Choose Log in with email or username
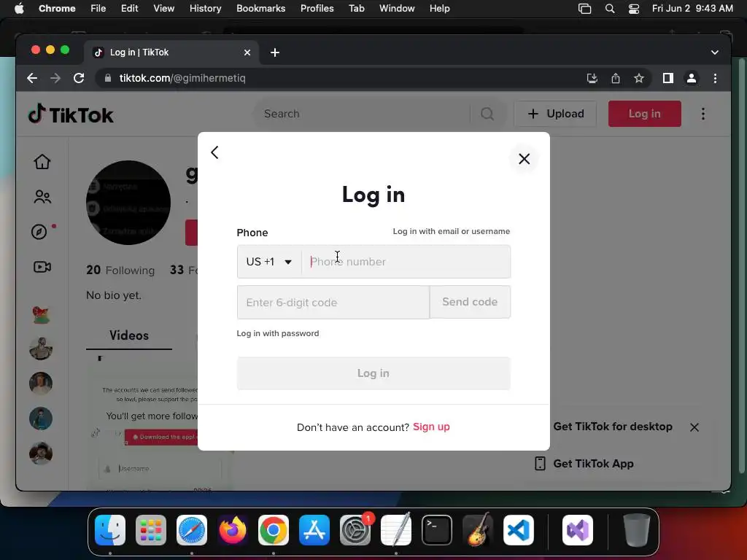Screen dimensions: 747x560 coord(451,231)
